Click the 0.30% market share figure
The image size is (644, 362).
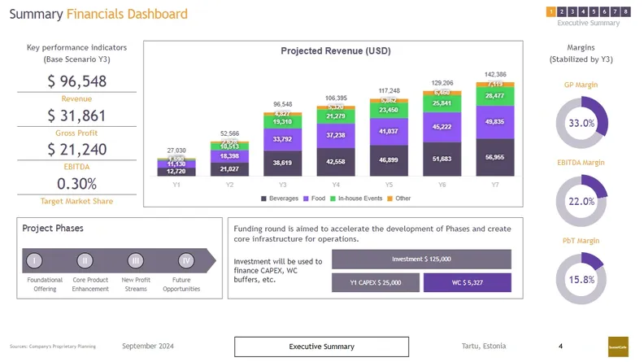click(76, 184)
